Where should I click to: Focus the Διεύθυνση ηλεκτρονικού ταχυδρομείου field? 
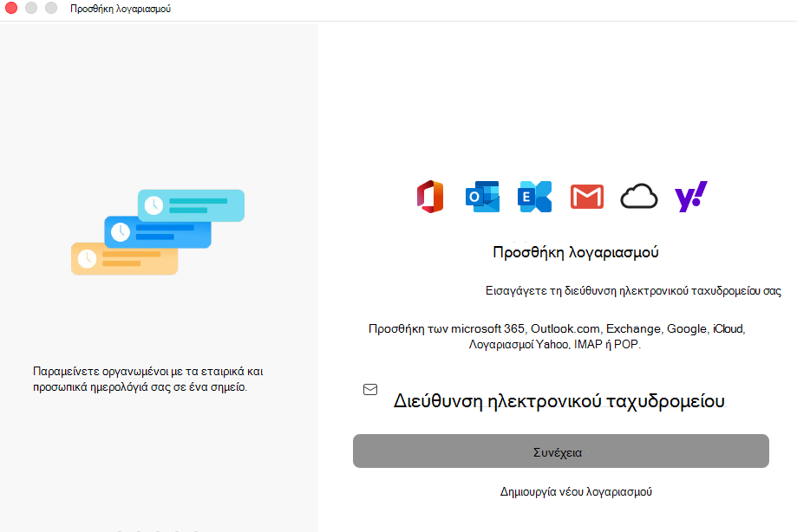(559, 400)
